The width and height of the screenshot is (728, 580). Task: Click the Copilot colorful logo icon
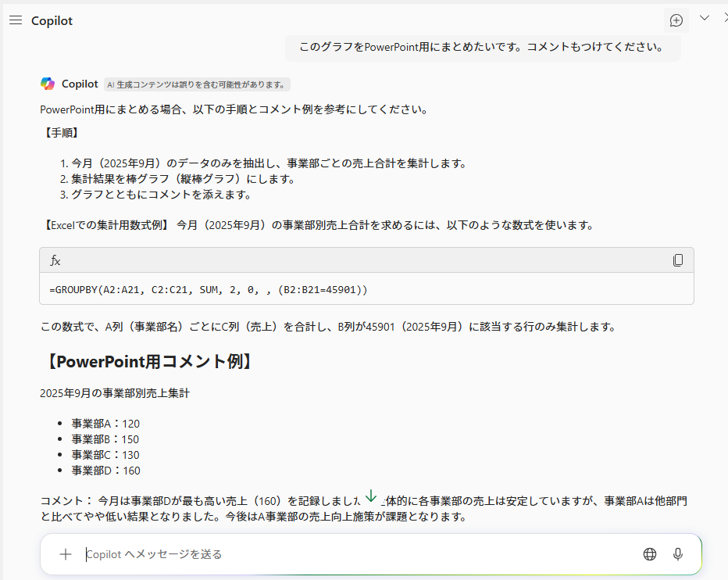point(48,84)
